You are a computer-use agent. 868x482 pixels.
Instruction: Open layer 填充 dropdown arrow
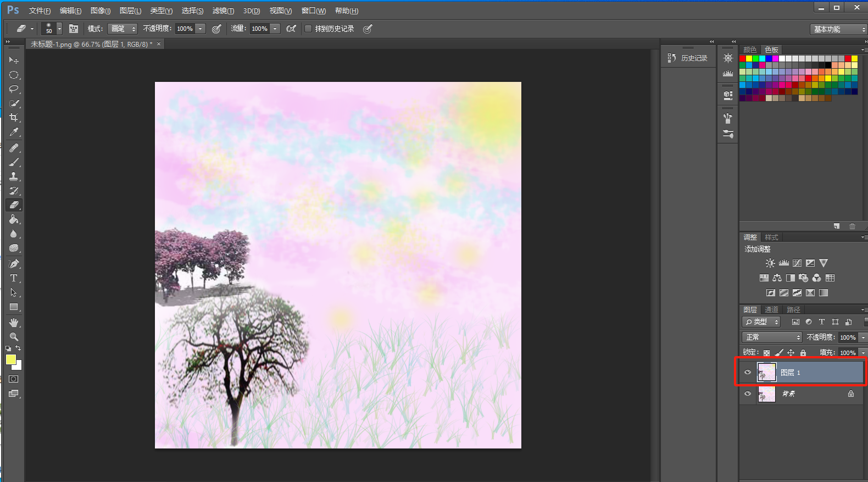click(x=863, y=353)
